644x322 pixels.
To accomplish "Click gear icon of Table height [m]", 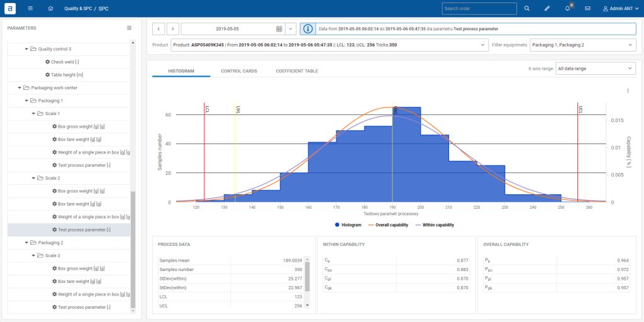I will pyautogui.click(x=48, y=75).
